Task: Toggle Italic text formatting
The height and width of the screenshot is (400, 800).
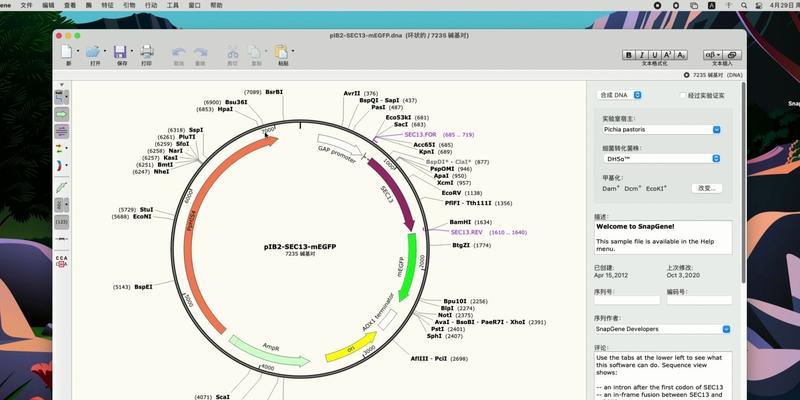Action: tap(642, 55)
